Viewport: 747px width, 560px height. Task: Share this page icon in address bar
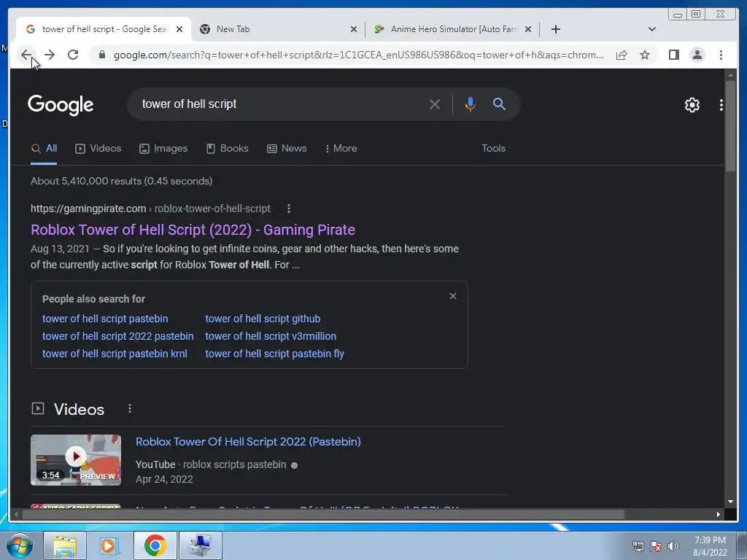coord(622,55)
